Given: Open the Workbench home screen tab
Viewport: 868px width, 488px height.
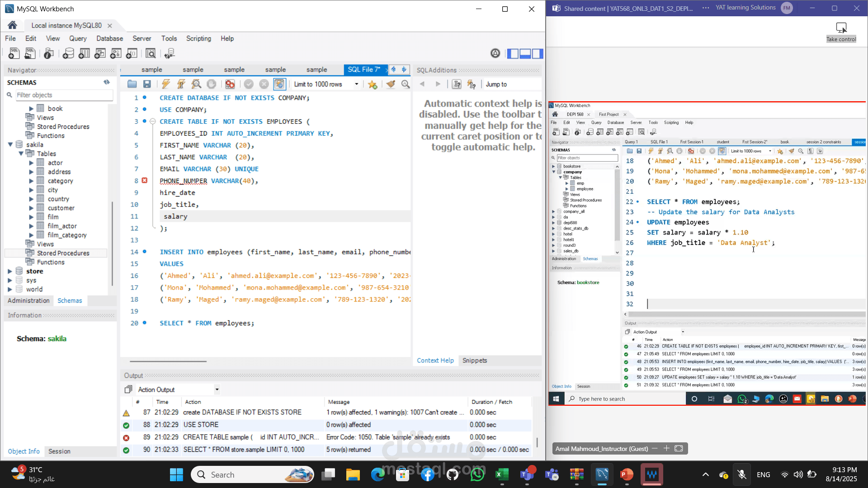Looking at the screenshot, I should (12, 25).
